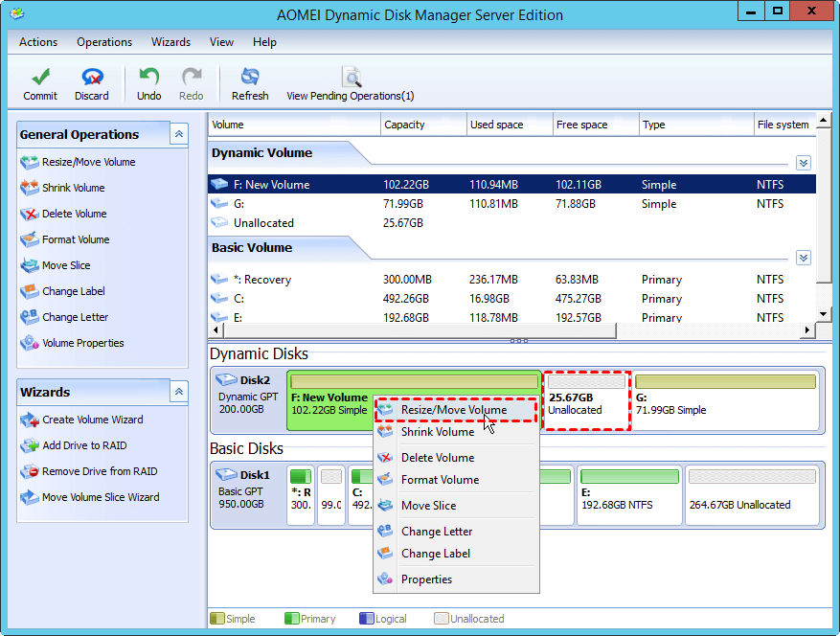Click the Discard toolbar icon
840x636 pixels.
92,78
